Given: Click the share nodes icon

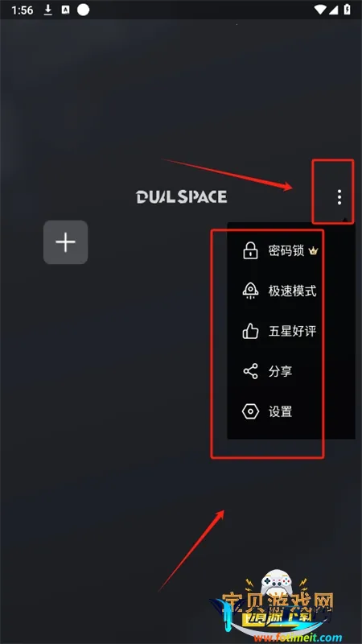Looking at the screenshot, I should [x=250, y=371].
